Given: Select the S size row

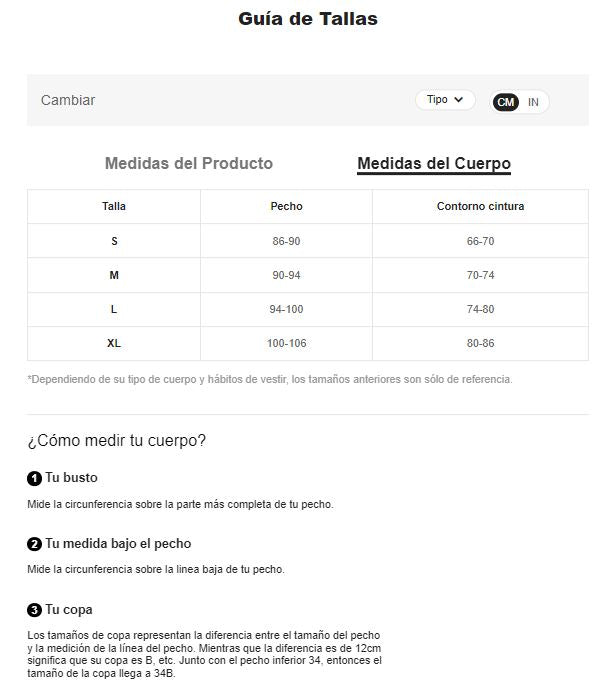Looking at the screenshot, I should pyautogui.click(x=308, y=241).
